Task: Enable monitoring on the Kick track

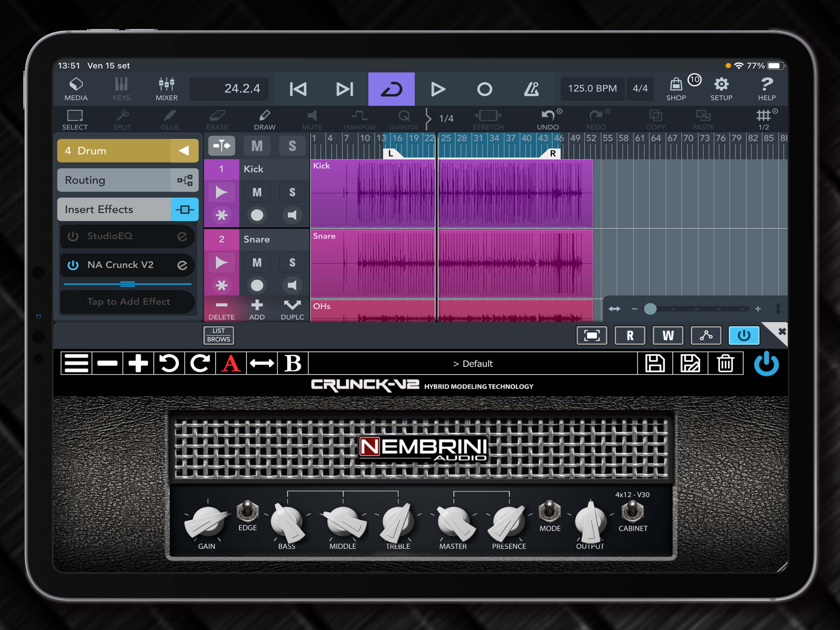Action: tap(292, 215)
